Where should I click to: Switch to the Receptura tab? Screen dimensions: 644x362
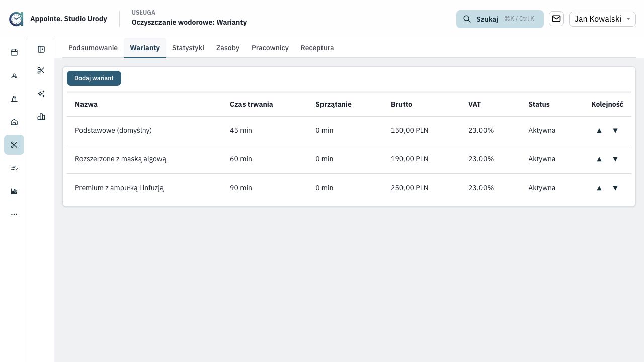click(x=317, y=48)
